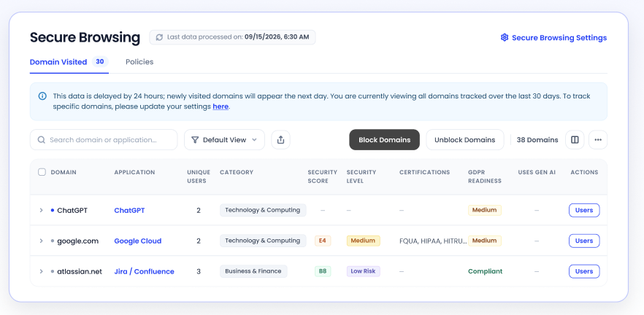Viewport: 644px width, 315px height.
Task: Click the Low Risk security level badge
Action: (x=363, y=271)
